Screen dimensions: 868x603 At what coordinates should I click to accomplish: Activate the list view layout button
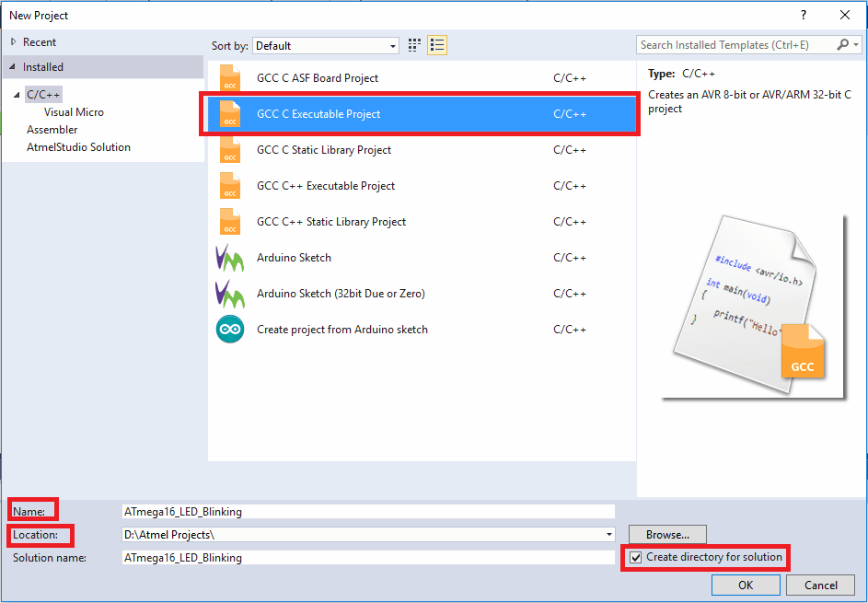[x=436, y=44]
